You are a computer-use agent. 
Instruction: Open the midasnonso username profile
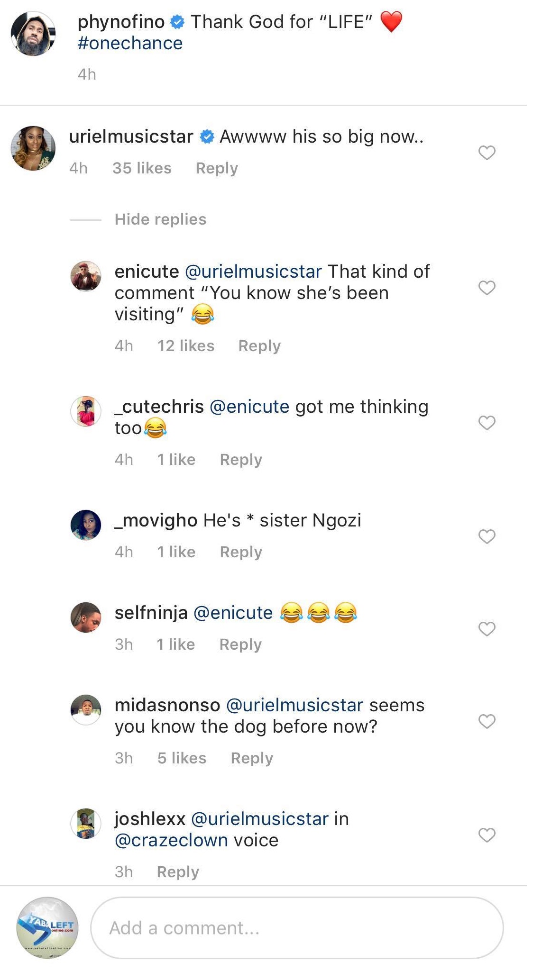(167, 705)
